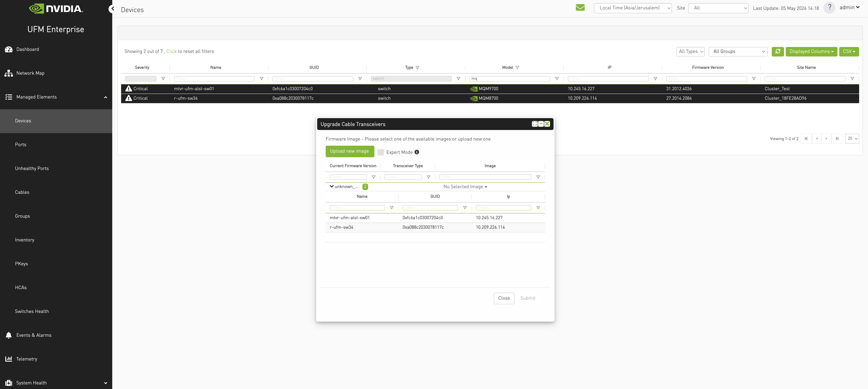Collapse the sidebar with the back arrow

(113, 9)
